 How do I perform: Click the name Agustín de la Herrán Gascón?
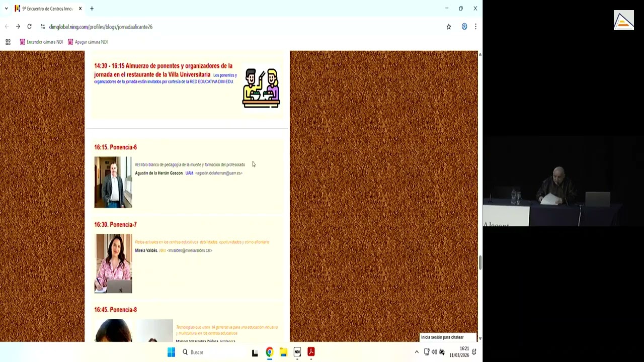(158, 173)
